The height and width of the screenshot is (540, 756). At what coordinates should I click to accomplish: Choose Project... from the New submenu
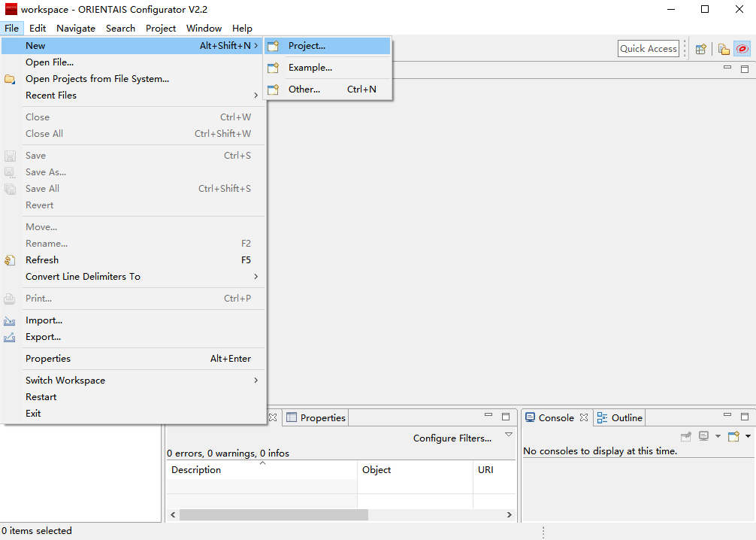coord(307,46)
